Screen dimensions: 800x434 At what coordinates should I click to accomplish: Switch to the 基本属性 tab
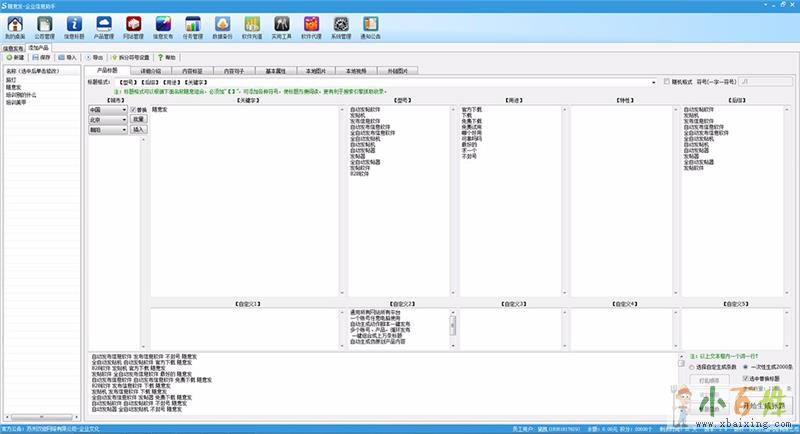pos(277,71)
